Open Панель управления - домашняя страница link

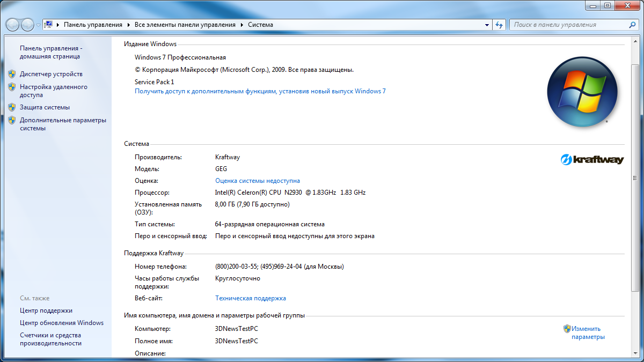[x=51, y=52]
